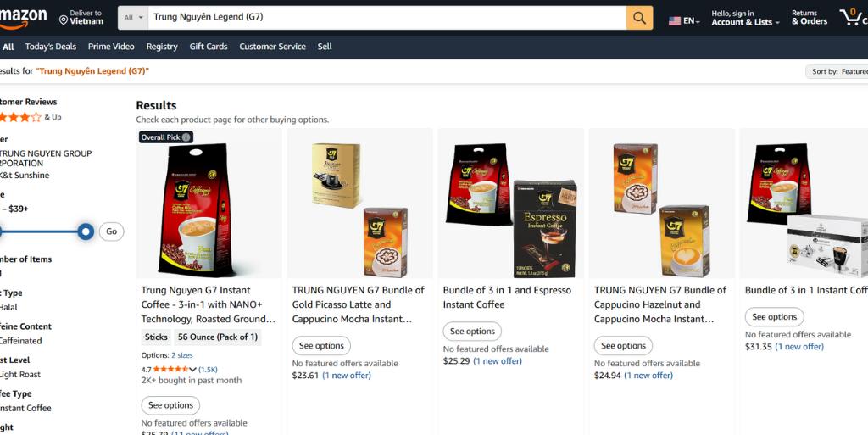Open the rating popover chevron next to 4.7

192,369
